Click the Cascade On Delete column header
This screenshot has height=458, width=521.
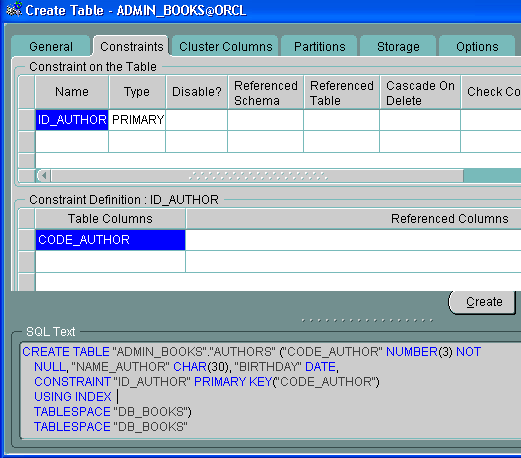tap(420, 92)
